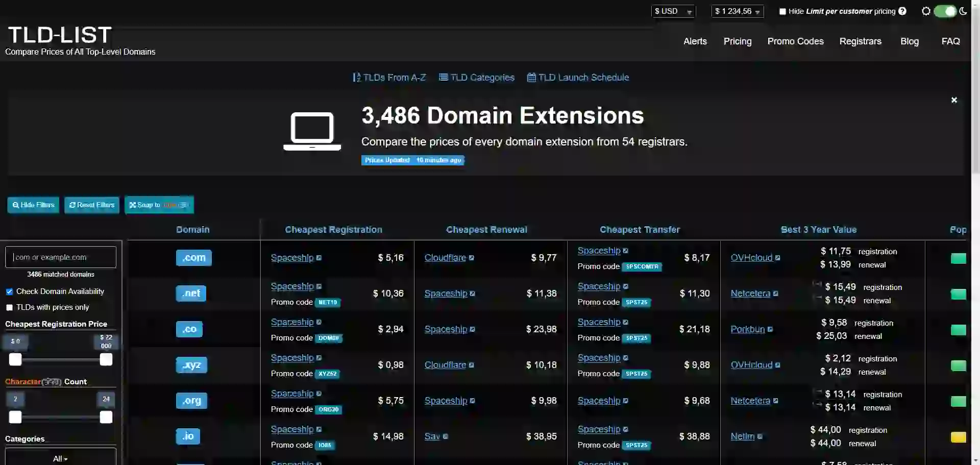Open the USD currency dropdown
The width and height of the screenshot is (980, 465).
pyautogui.click(x=673, y=11)
